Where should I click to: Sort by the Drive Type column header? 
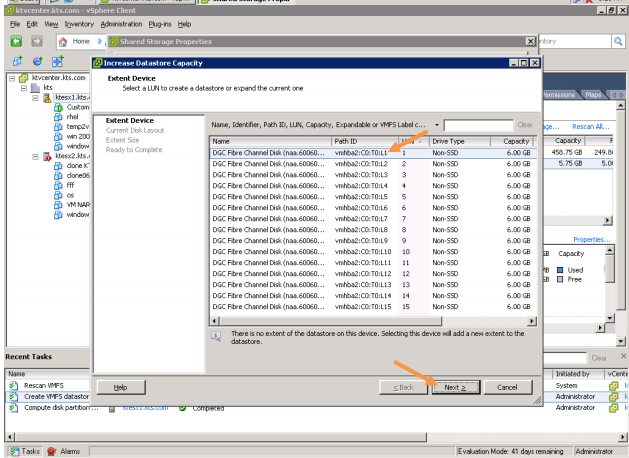[460, 141]
